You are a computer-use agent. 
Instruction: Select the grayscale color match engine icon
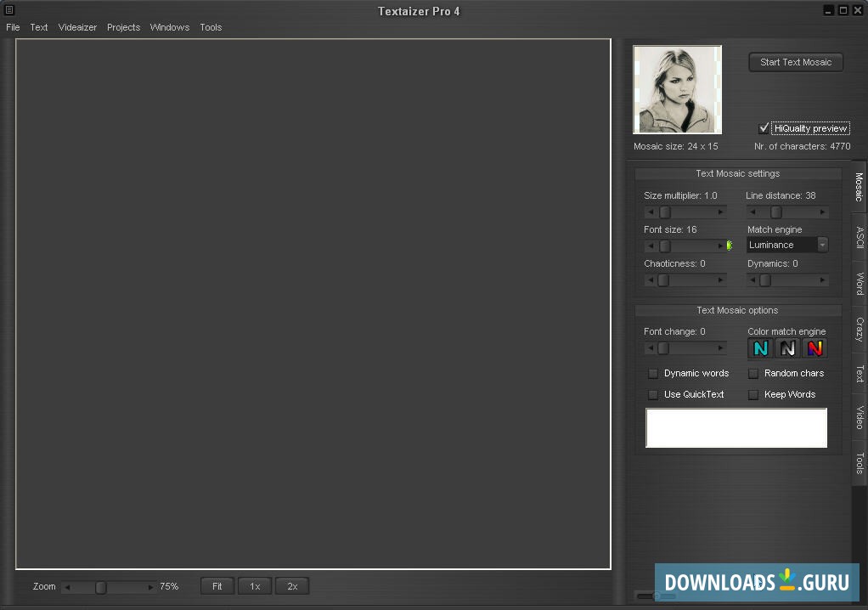787,348
